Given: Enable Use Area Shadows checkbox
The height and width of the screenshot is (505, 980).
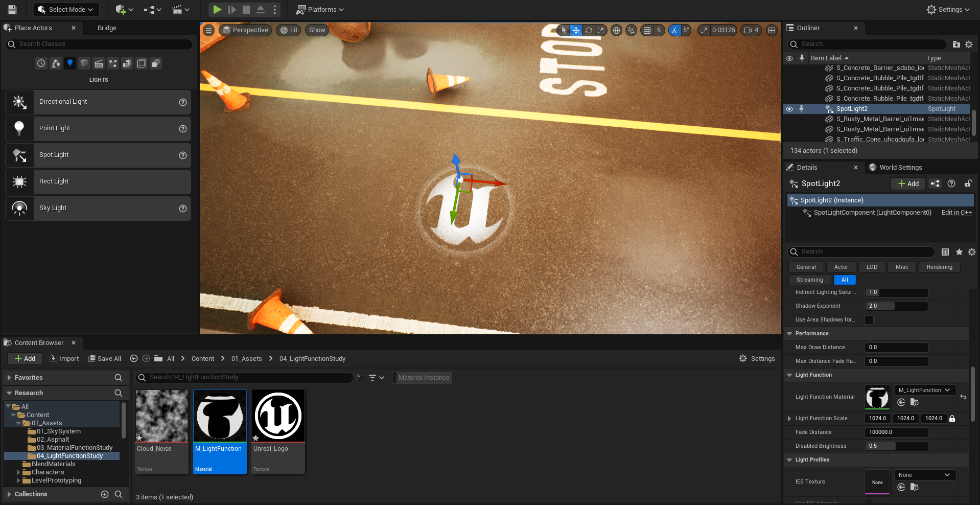Looking at the screenshot, I should click(869, 320).
